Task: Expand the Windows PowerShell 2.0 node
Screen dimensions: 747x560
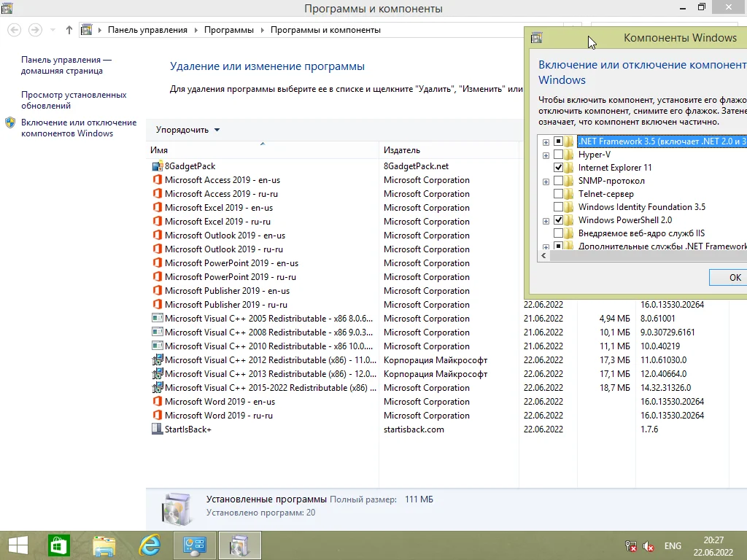Action: point(546,221)
